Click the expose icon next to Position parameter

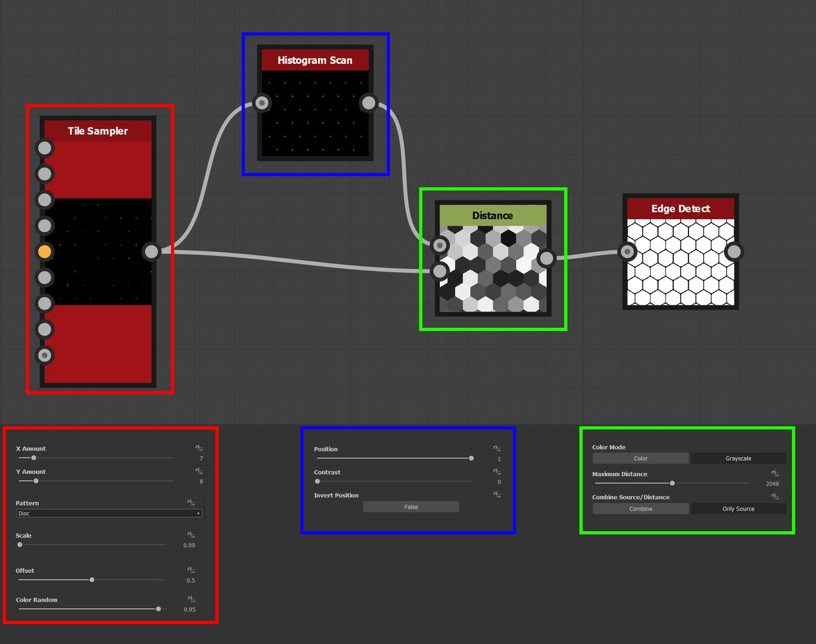[497, 448]
